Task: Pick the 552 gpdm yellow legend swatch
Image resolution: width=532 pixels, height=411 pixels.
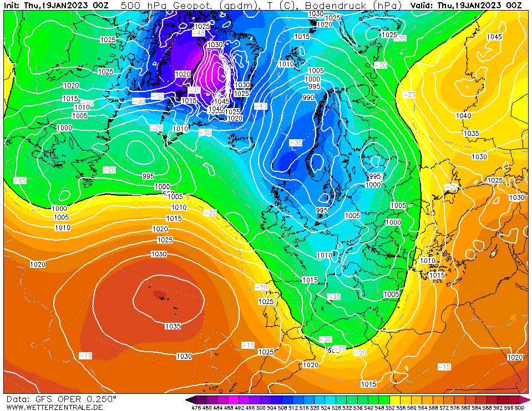Action: pos(395,400)
